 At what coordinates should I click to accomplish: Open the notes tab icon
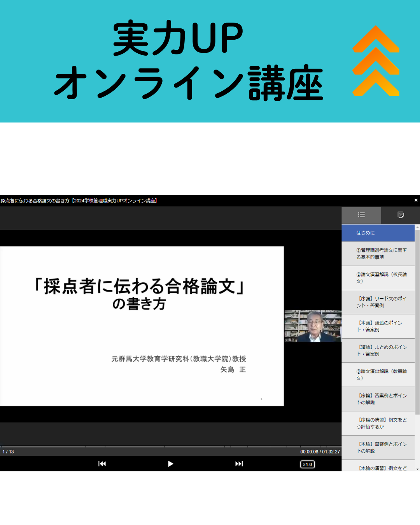click(x=401, y=215)
